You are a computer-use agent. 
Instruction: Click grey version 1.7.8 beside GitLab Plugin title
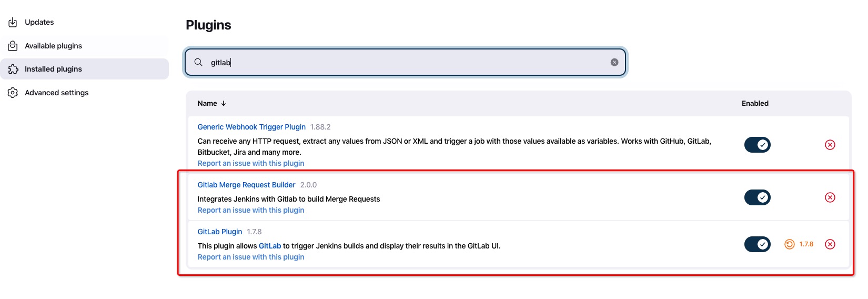[x=254, y=232]
